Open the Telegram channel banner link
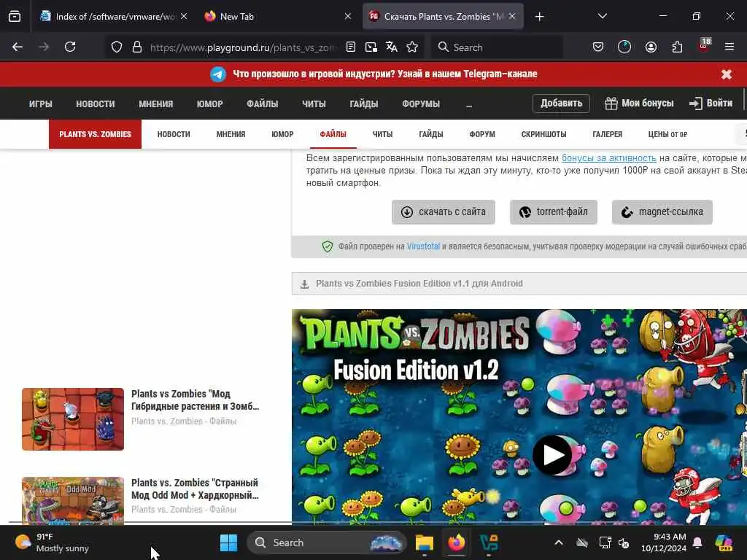The width and height of the screenshot is (747, 560). (385, 74)
